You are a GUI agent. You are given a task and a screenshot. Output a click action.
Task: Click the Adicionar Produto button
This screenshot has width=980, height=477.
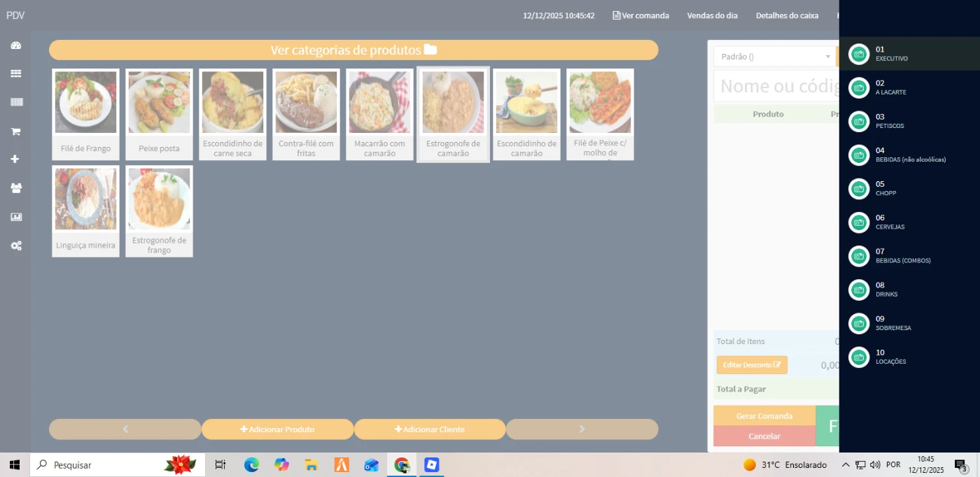point(277,429)
